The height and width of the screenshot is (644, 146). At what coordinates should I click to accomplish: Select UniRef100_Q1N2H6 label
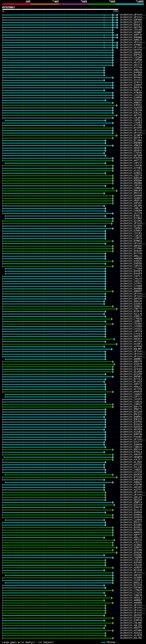pos(131,552)
